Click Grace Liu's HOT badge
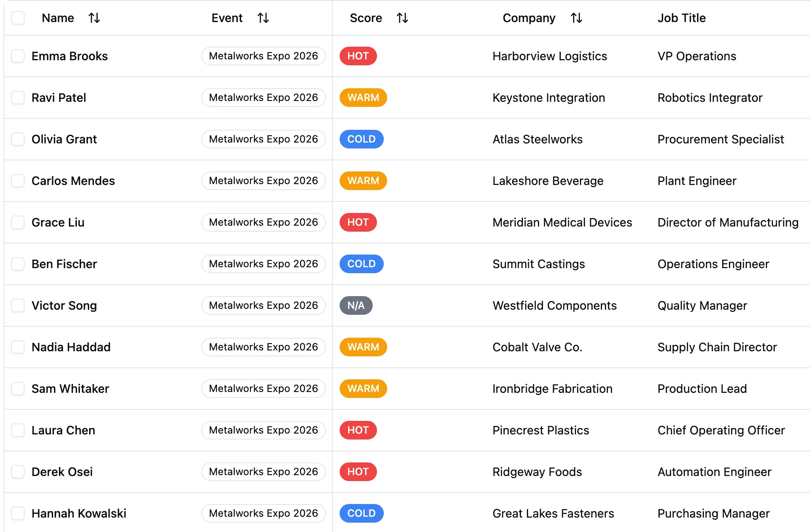Screen dimensions: 810x532 358,222
